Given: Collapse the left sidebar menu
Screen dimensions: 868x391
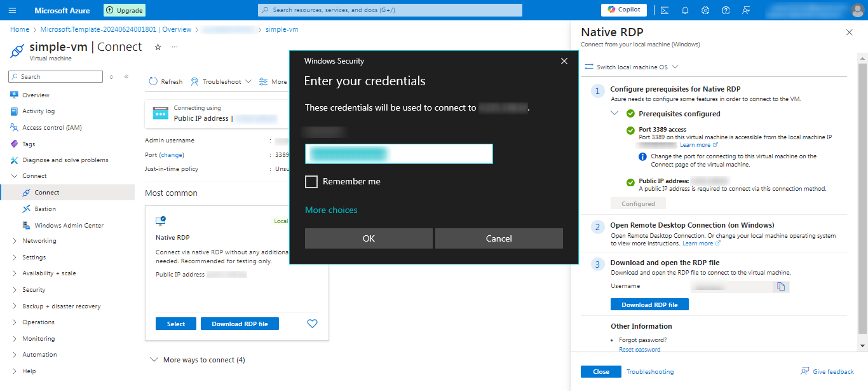Looking at the screenshot, I should click(x=126, y=76).
